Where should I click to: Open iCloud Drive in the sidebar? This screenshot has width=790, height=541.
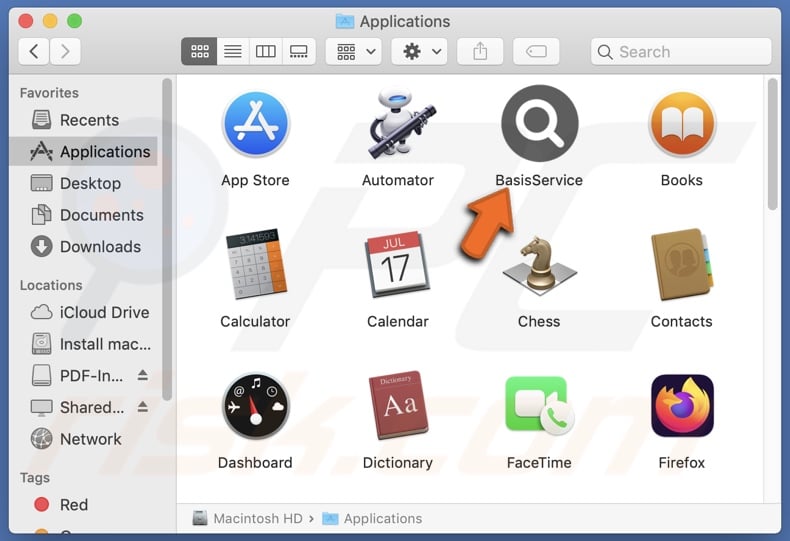(83, 312)
